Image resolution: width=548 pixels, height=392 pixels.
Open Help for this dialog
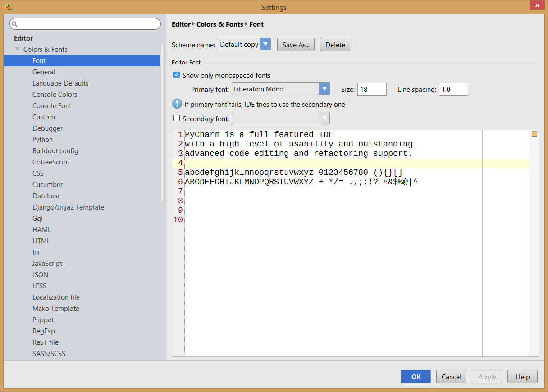click(x=522, y=377)
